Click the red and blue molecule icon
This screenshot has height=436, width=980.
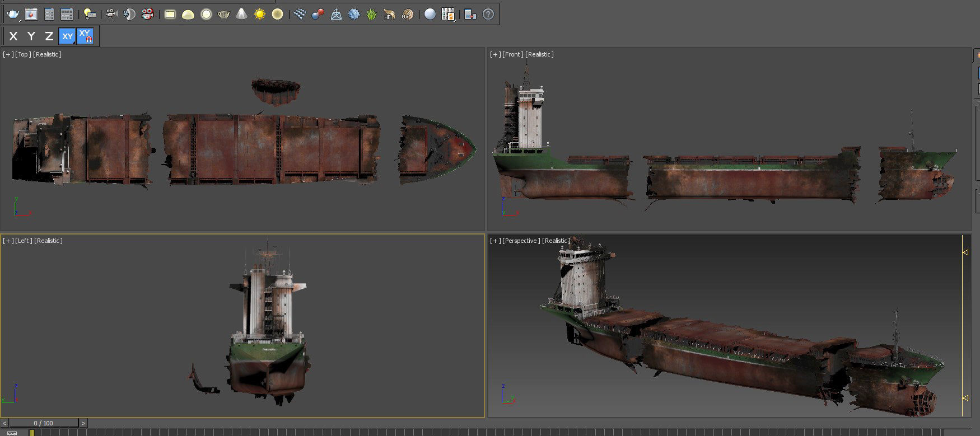318,14
